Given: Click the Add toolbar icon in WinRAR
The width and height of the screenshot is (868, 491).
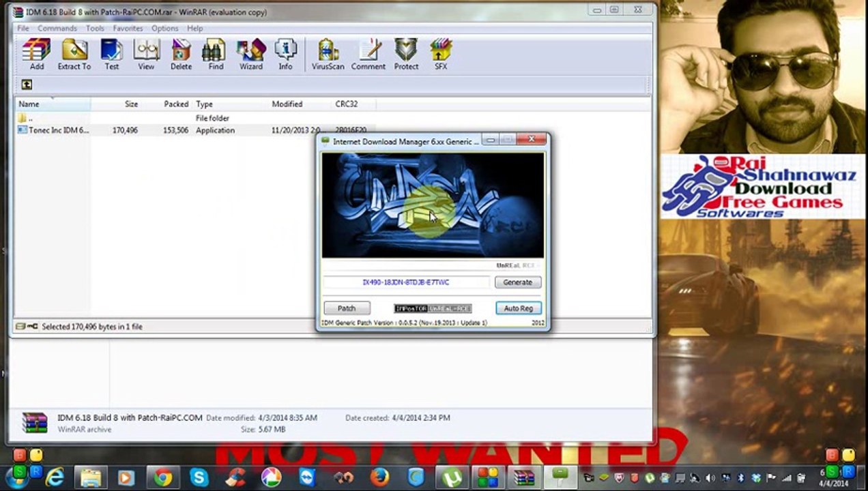Looking at the screenshot, I should pyautogui.click(x=37, y=55).
